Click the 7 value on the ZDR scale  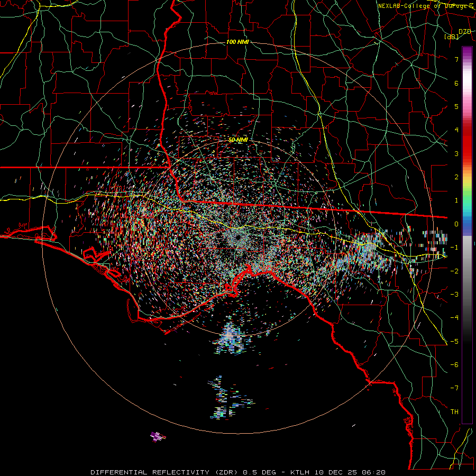456,59
